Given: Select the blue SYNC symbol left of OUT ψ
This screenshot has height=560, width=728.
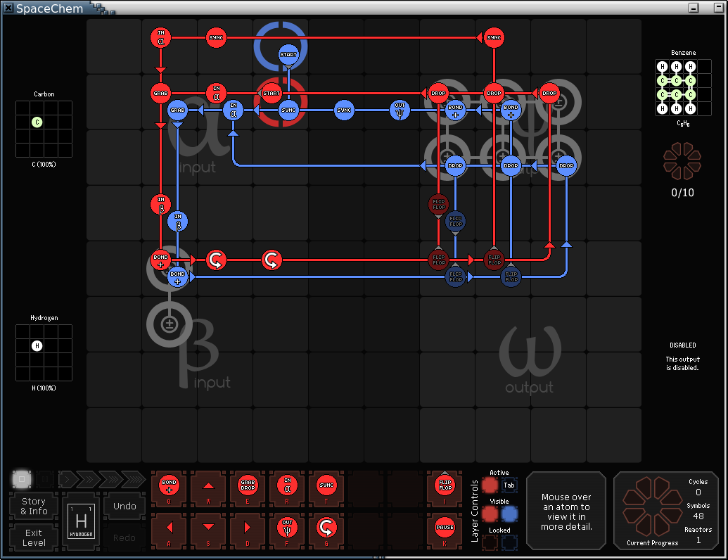Looking at the screenshot, I should click(344, 110).
